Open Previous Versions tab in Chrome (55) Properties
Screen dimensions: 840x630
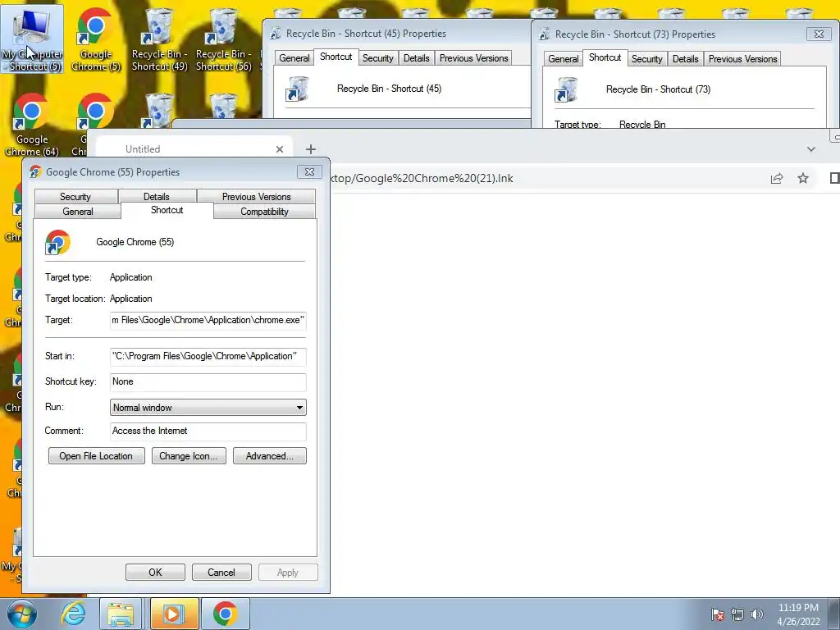tap(256, 197)
